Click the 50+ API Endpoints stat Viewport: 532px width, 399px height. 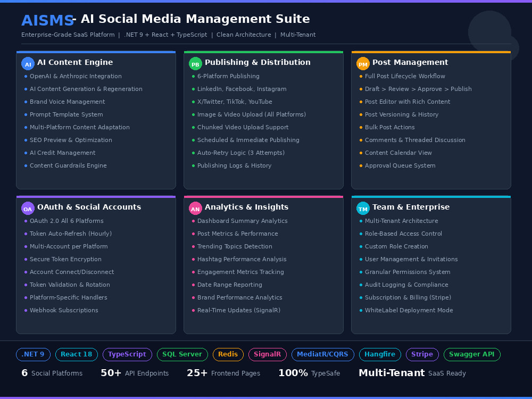(135, 373)
